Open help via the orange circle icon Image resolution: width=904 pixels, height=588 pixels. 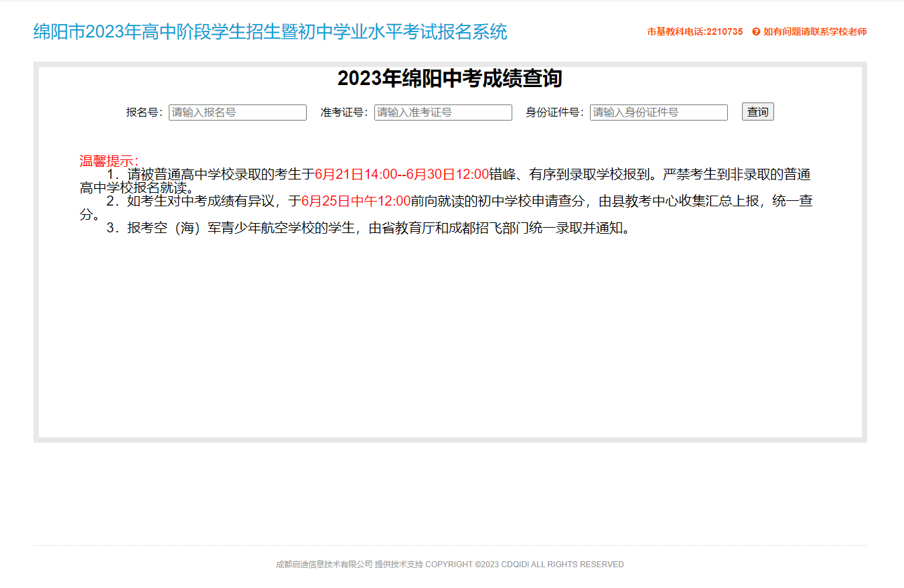click(755, 31)
